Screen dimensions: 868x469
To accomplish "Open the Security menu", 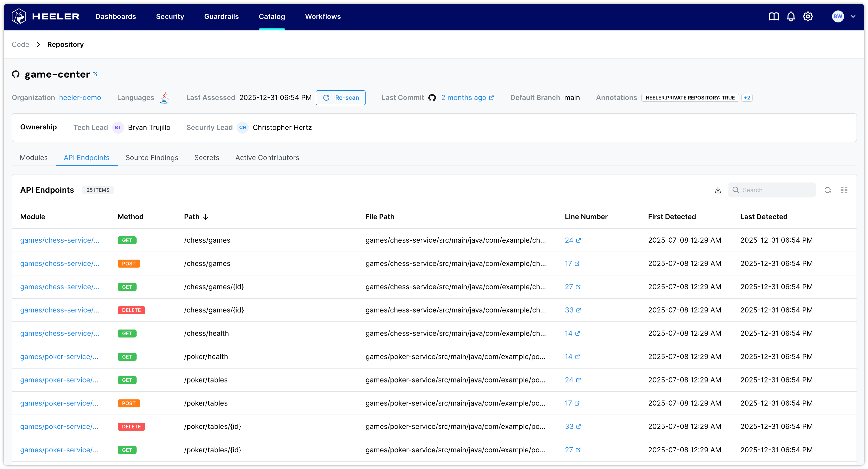I will click(x=170, y=16).
